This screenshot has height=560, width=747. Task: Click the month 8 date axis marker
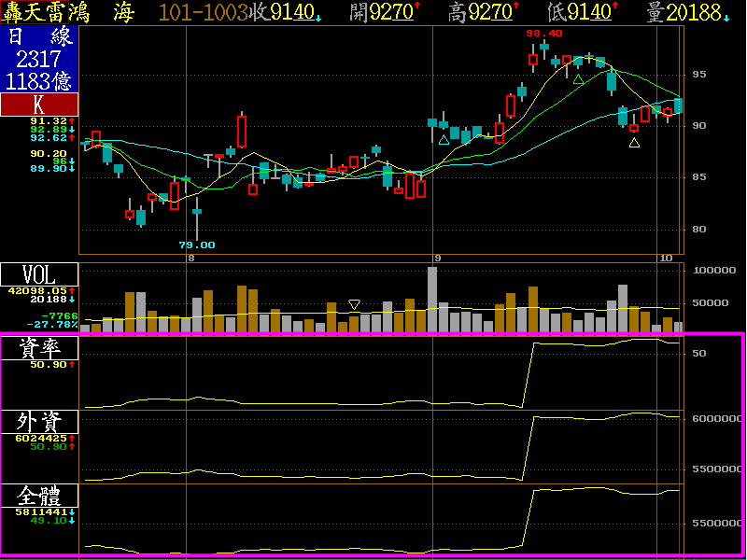190,258
